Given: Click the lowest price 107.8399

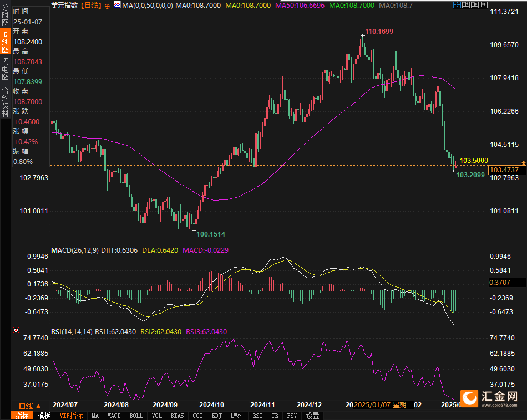Looking at the screenshot, I should (x=28, y=81).
